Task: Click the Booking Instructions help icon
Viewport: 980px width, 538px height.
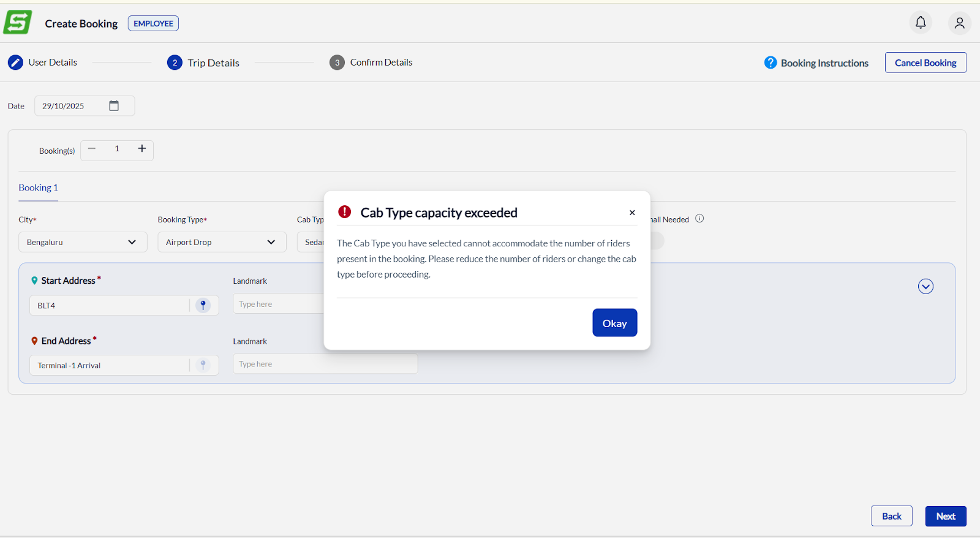Action: [x=770, y=63]
